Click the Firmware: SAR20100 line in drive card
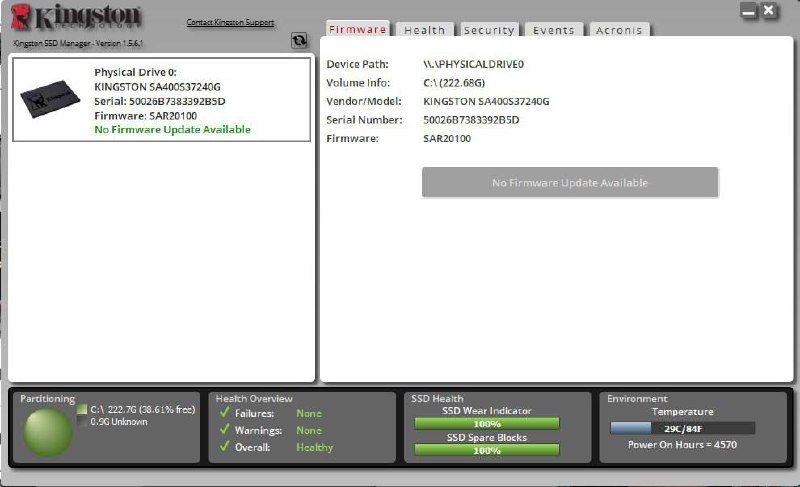The height and width of the screenshot is (487, 800). pyautogui.click(x=145, y=116)
